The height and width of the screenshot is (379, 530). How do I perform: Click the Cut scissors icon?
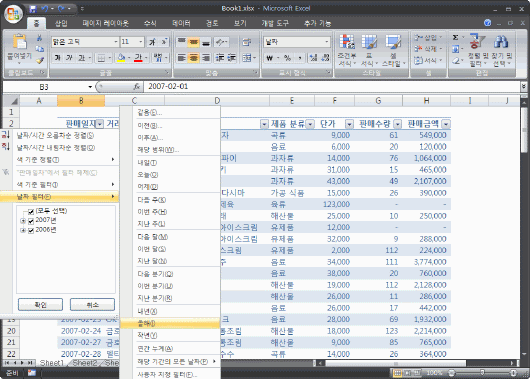point(40,38)
